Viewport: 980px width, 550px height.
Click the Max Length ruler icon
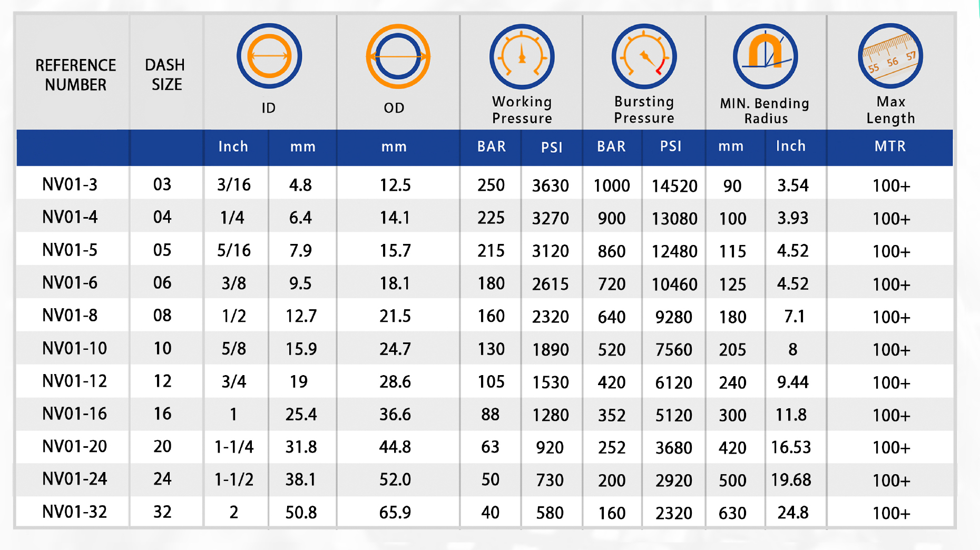pos(890,56)
